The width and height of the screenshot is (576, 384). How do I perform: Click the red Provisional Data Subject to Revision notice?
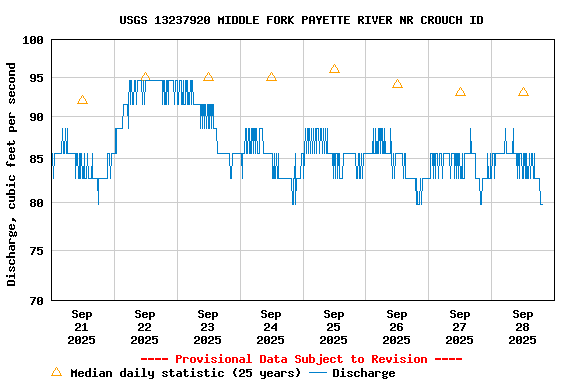[x=301, y=359]
